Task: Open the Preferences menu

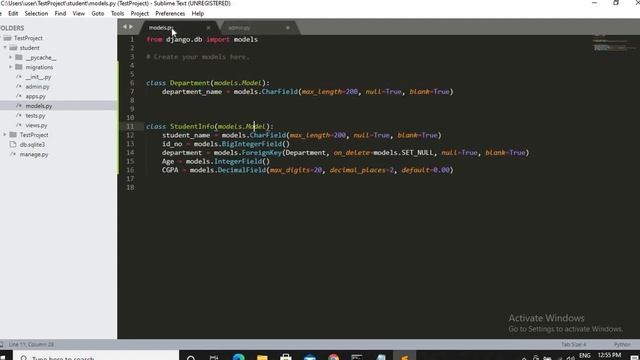Action: click(170, 13)
